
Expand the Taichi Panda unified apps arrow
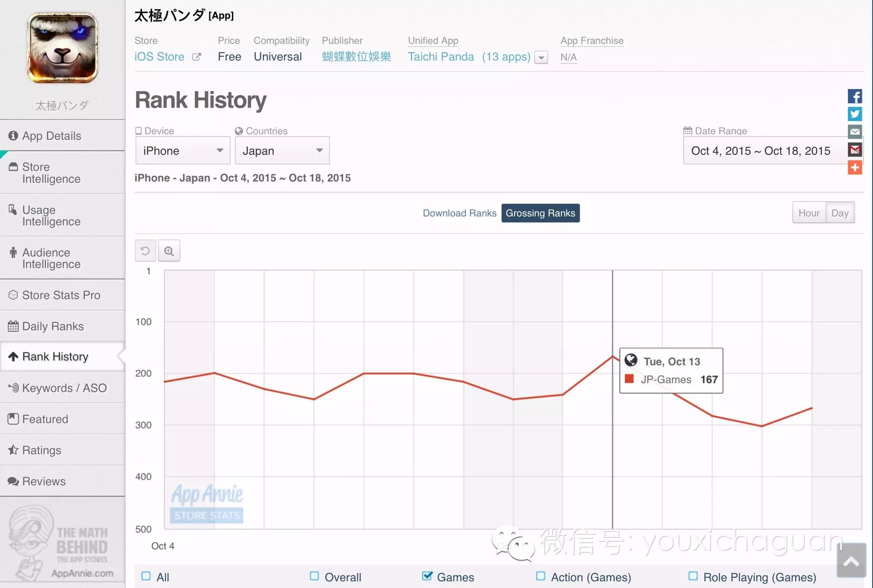coord(541,58)
